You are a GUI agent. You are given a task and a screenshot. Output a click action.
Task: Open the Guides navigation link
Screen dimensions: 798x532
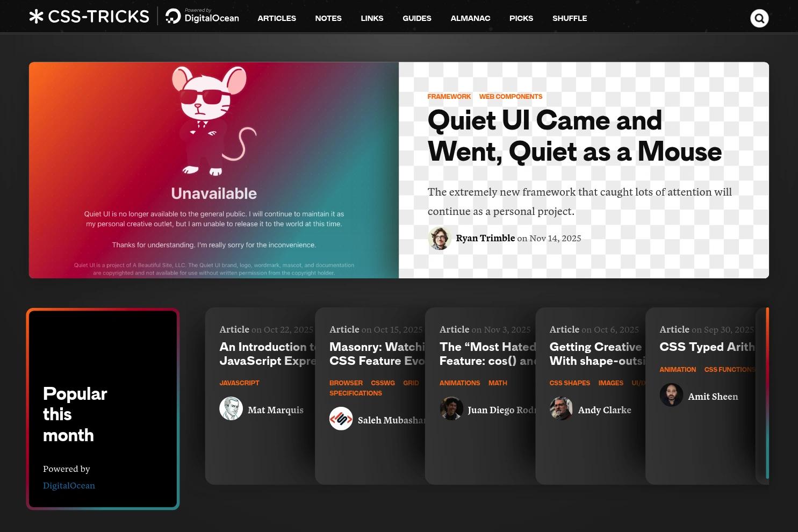pyautogui.click(x=417, y=18)
